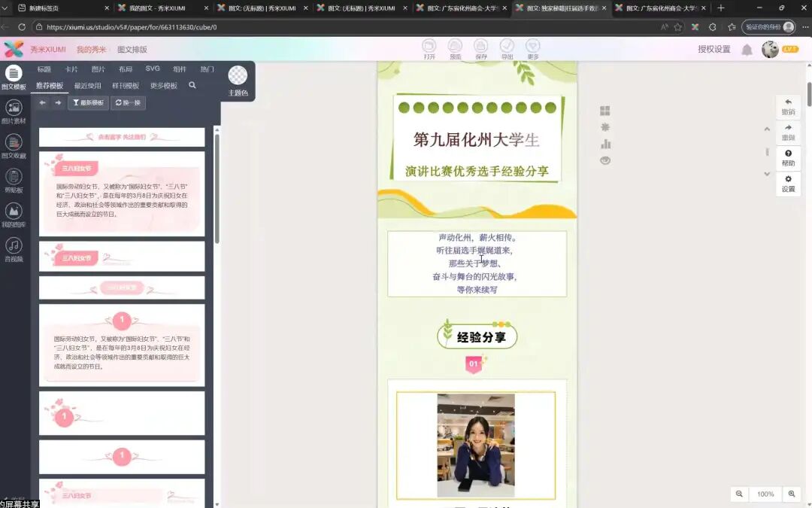Screen dimensions: 812x508
Task: Switch to the 更多模板 tab
Action: 164,86
